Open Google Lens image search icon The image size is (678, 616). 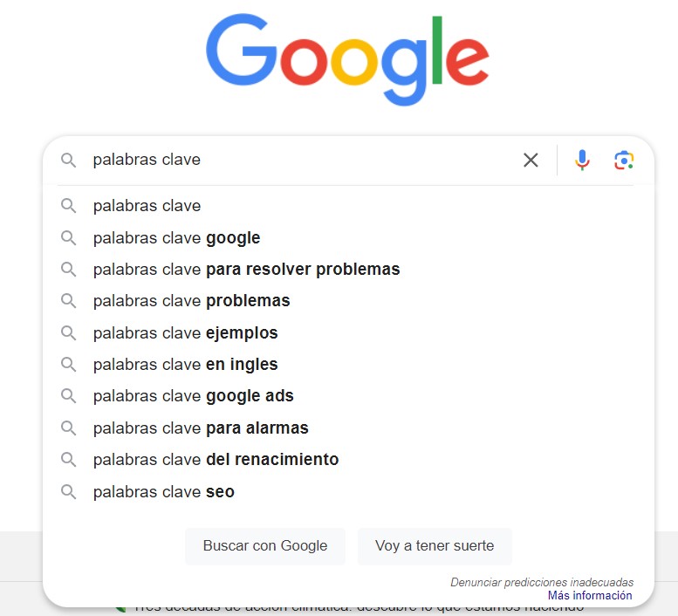623,160
